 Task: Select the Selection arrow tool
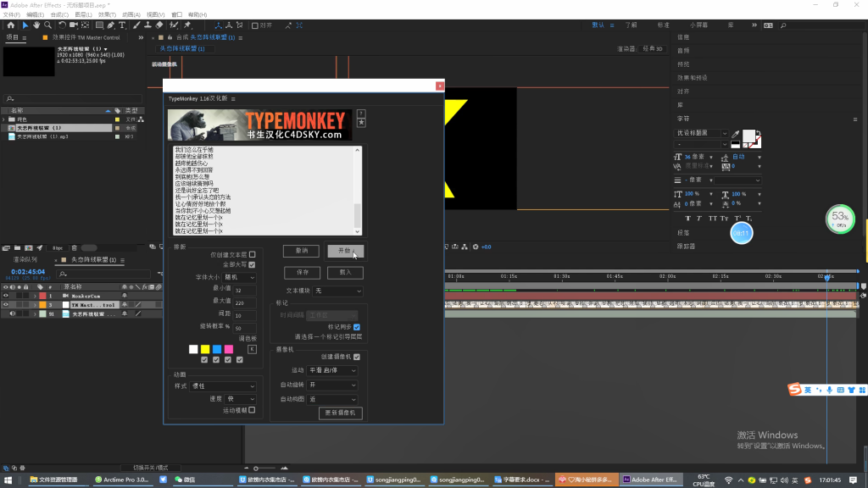[x=25, y=25]
